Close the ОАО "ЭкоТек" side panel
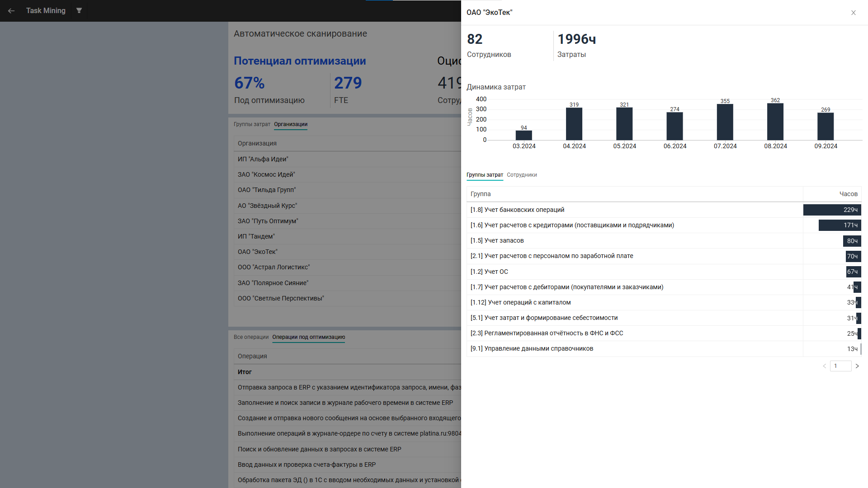This screenshot has width=868, height=488. tap(854, 13)
